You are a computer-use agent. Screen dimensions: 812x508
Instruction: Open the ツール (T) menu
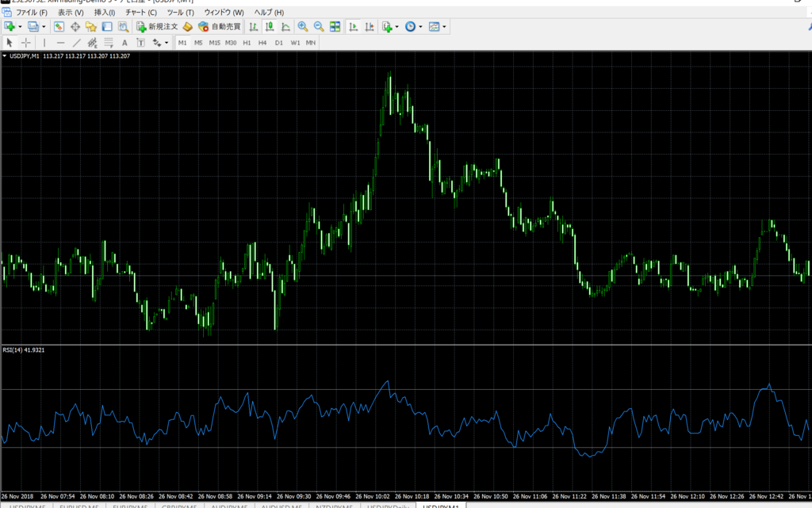click(x=180, y=13)
